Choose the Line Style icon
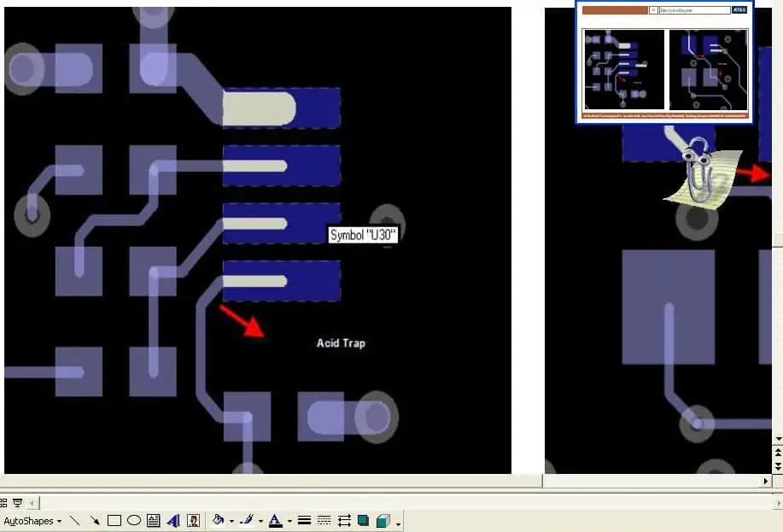The width and height of the screenshot is (783, 532). pos(304,521)
